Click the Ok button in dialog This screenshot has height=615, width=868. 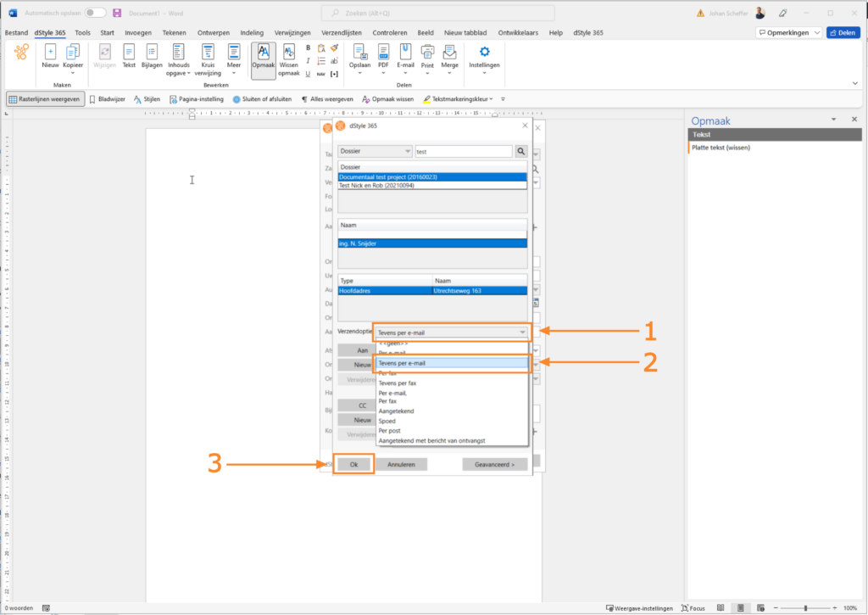coord(353,464)
